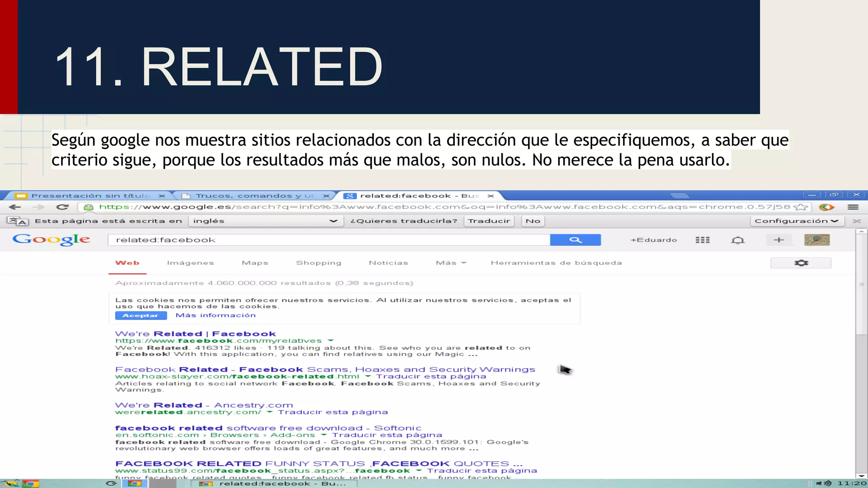
Task: Click the 'Traducir' button
Action: coord(489,221)
